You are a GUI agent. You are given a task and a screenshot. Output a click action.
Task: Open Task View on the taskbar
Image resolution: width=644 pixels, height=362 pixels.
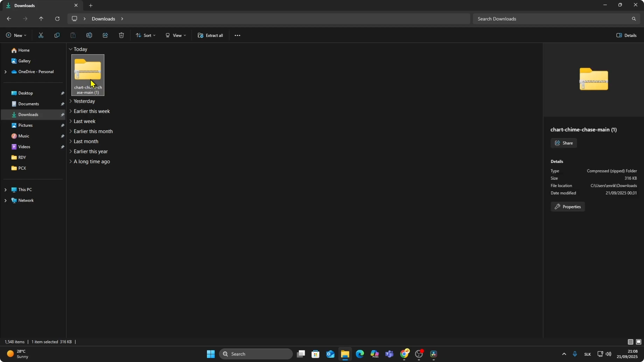point(301,354)
